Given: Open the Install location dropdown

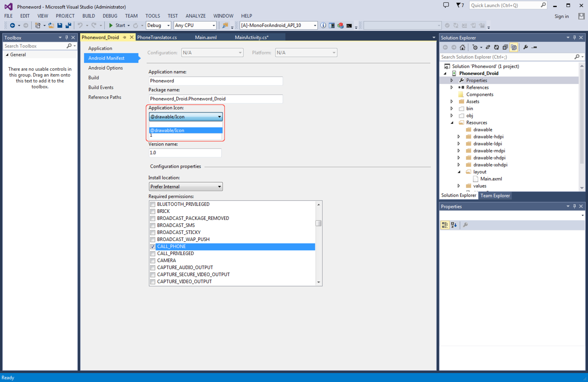Looking at the screenshot, I should (x=186, y=187).
